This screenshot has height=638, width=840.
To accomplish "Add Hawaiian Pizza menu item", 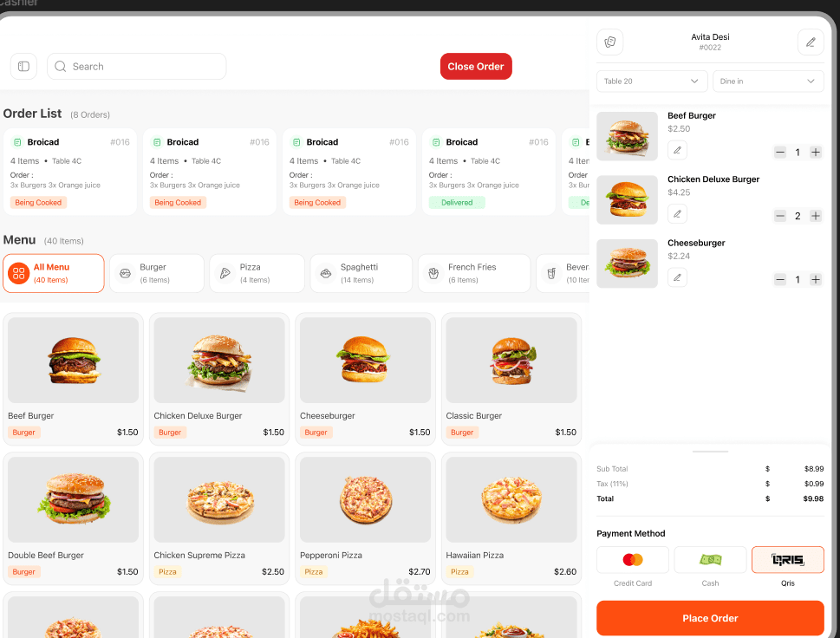I will point(511,518).
